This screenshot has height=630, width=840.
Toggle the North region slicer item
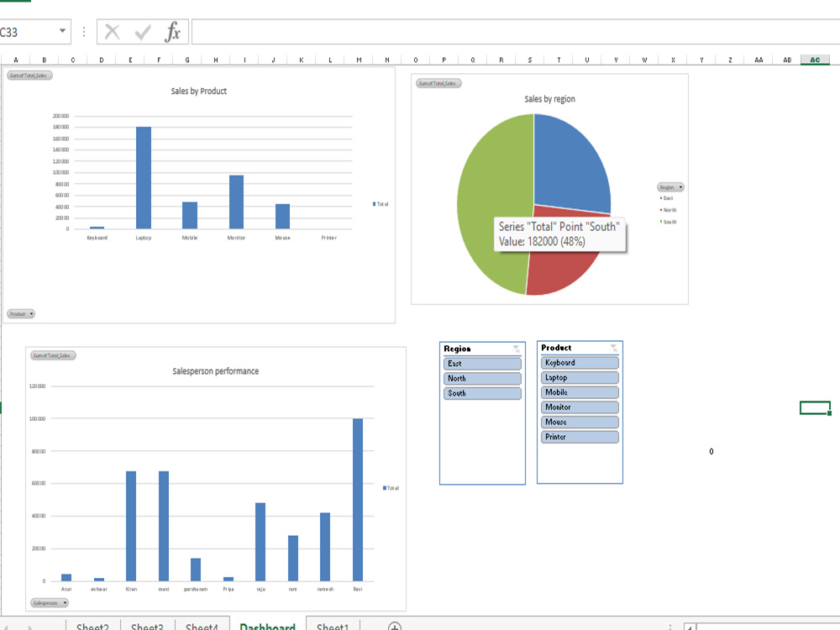tap(482, 378)
